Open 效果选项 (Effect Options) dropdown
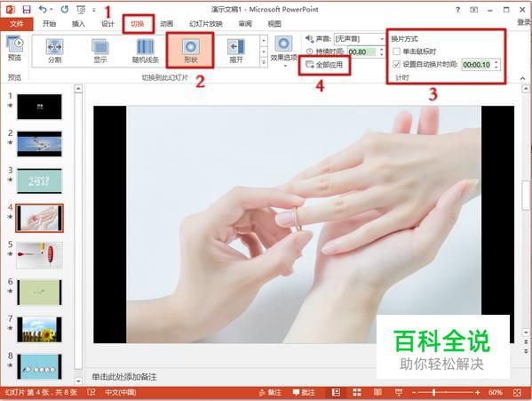Screen dimensions: 532x401 (x=283, y=51)
